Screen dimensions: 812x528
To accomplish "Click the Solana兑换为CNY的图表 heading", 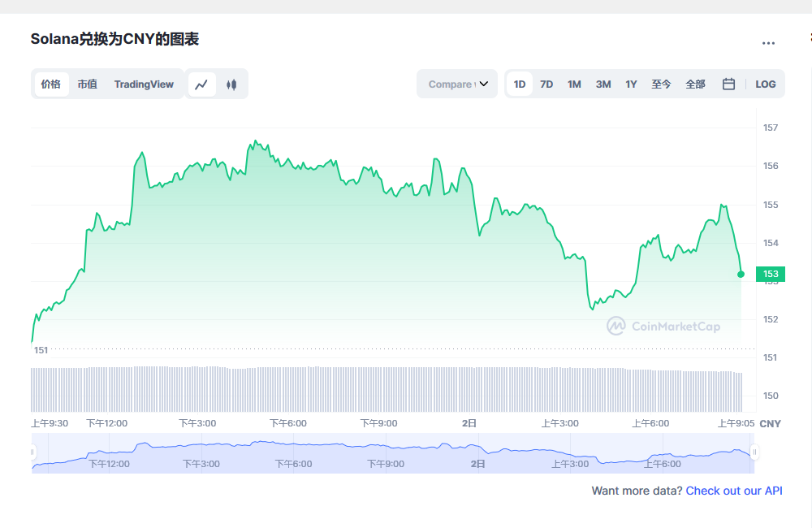I will pos(114,39).
